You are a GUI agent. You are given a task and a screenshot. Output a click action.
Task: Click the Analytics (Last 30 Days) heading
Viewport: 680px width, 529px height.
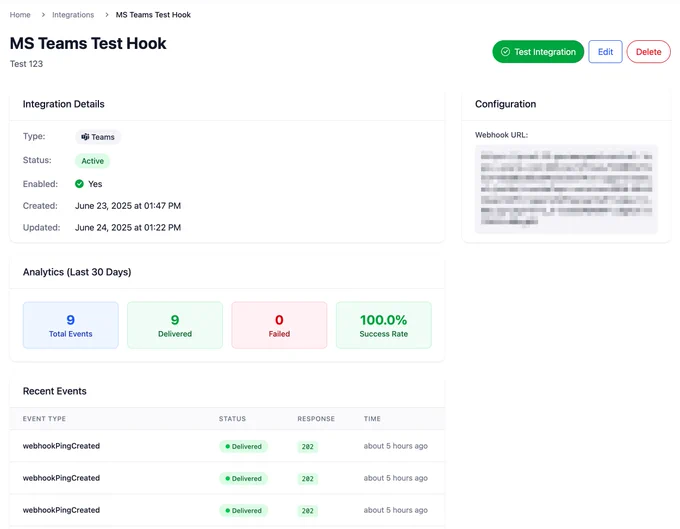(77, 272)
